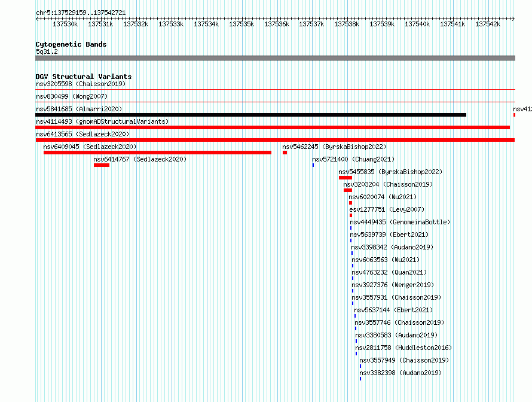Click nsv5637144 (Ebert2021) label
The width and height of the screenshot is (532, 402).
coord(393,310)
